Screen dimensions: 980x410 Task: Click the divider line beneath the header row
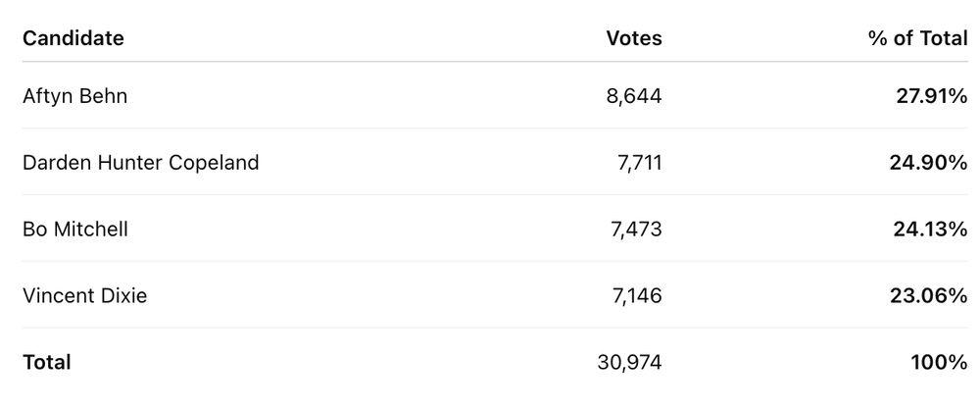coord(490,62)
